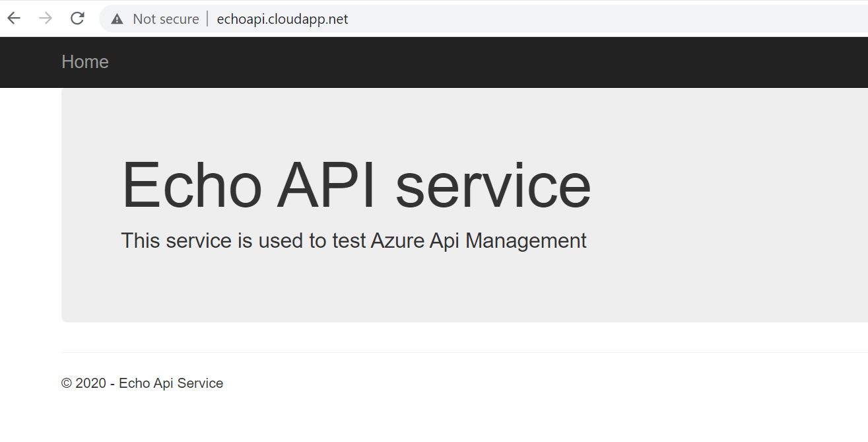Screen dimensions: 868x442
Task: Click the horizontal divider line above footer
Action: pos(462,352)
